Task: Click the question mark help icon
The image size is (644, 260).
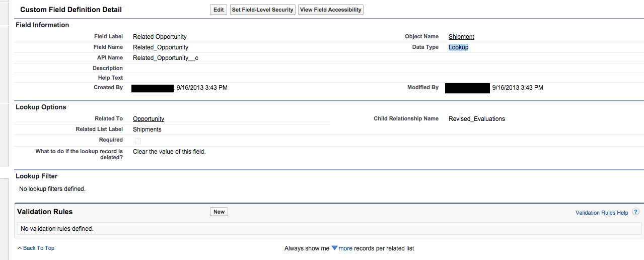Action: [636, 212]
